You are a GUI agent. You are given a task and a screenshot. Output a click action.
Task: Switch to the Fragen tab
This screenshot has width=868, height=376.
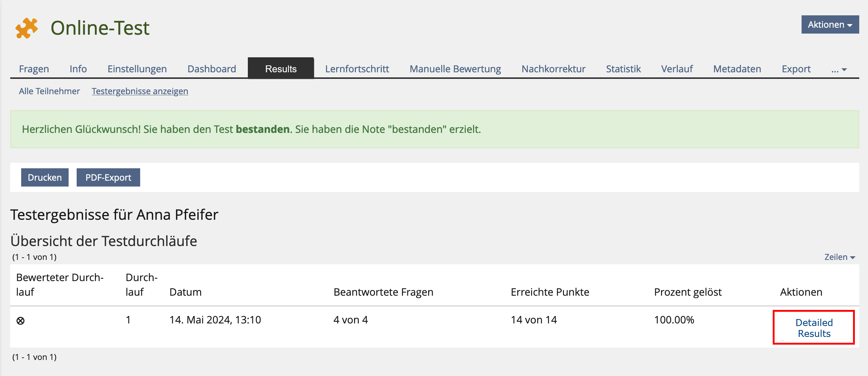point(34,69)
